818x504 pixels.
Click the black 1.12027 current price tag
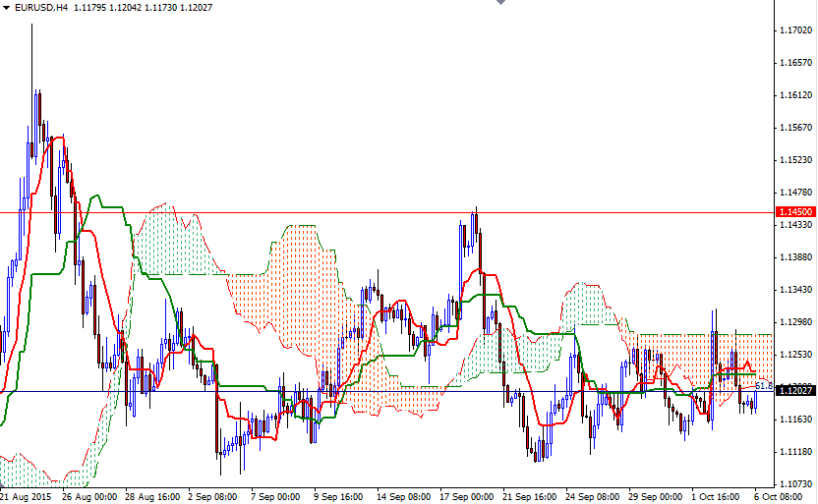[794, 391]
